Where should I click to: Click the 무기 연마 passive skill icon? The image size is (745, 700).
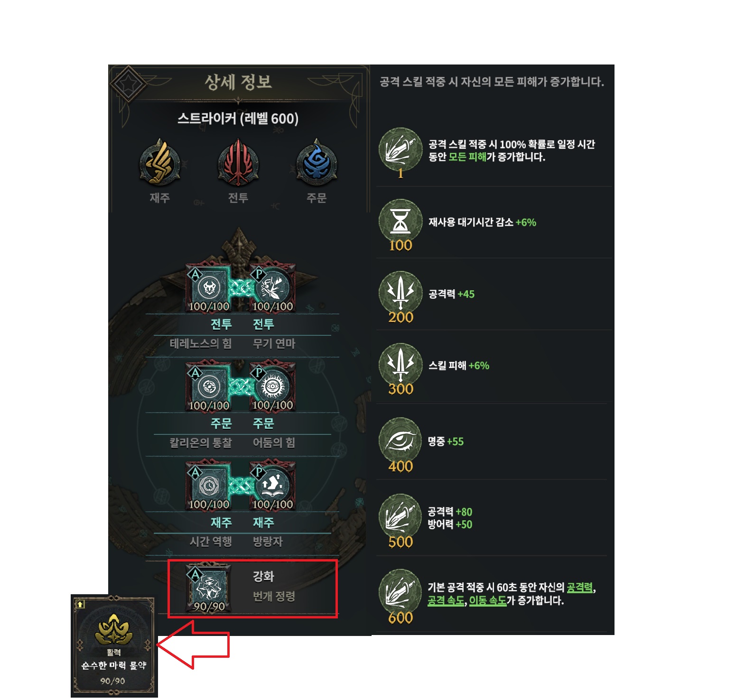point(272,288)
